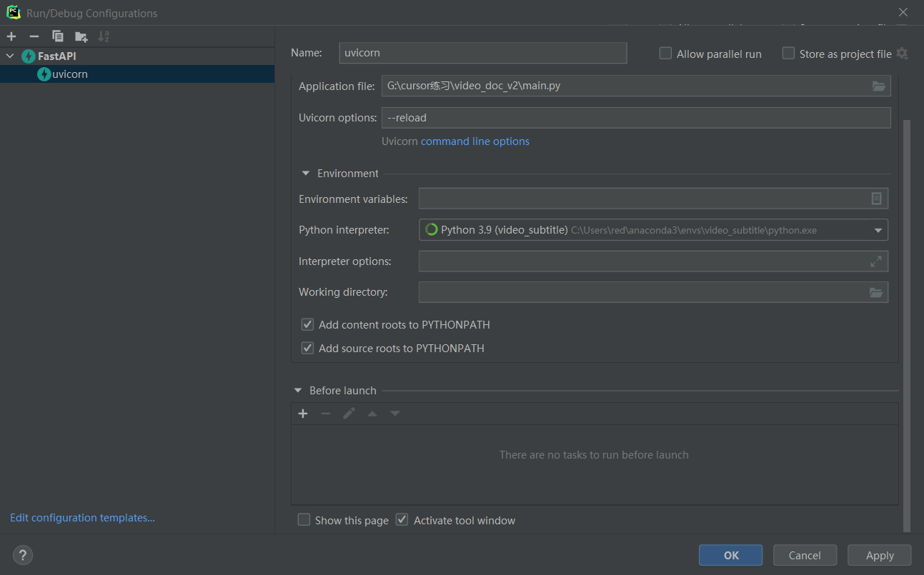Open the Python interpreter dropdown

[x=878, y=230]
